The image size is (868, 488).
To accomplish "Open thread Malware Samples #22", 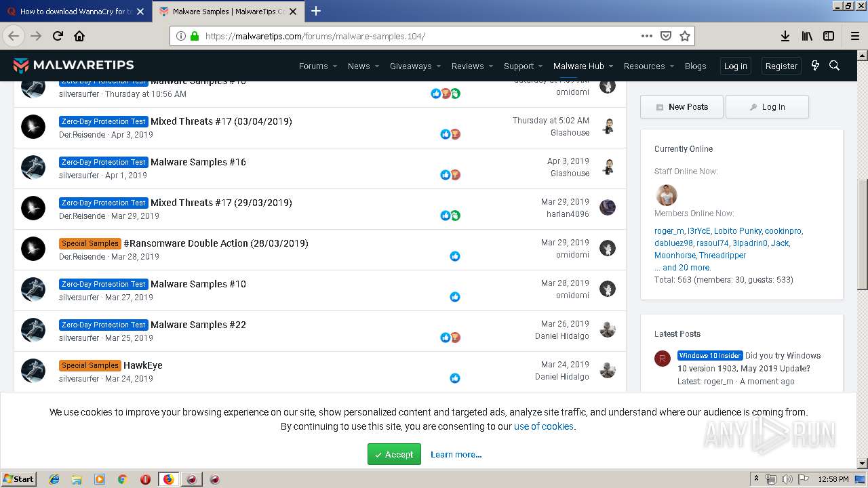I will coord(198,325).
